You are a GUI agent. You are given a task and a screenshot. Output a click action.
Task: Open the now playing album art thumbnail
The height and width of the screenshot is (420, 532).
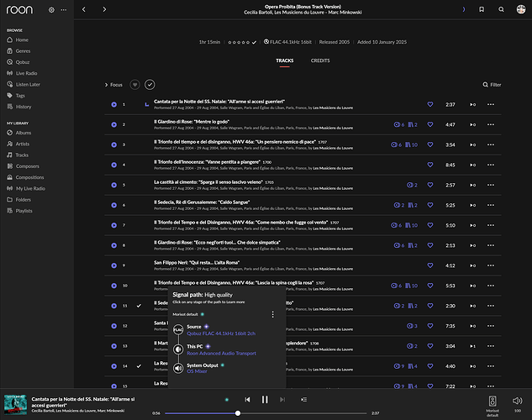[15, 404]
